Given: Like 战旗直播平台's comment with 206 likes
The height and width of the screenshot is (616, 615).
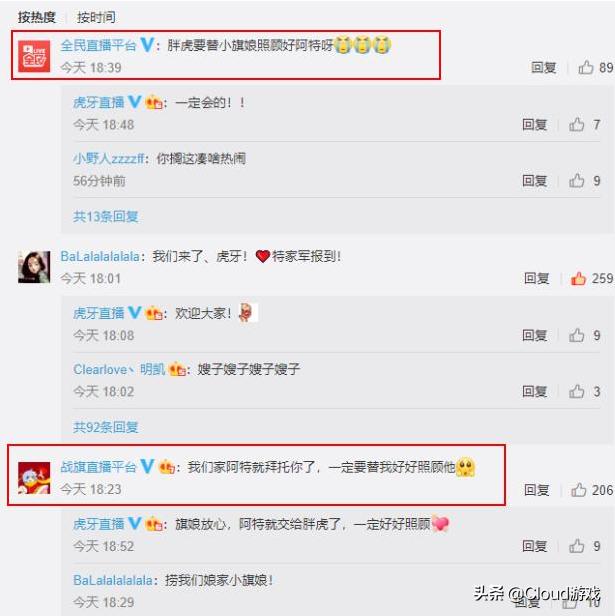Looking at the screenshot, I should pos(578,490).
